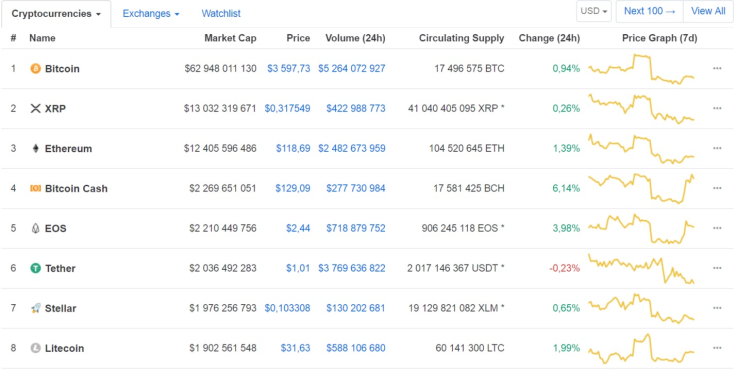Click the Stellar rocket icon

pyautogui.click(x=35, y=308)
